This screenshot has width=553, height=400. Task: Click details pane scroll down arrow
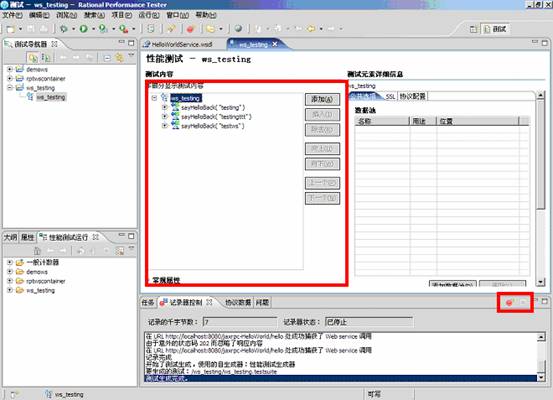(540, 282)
